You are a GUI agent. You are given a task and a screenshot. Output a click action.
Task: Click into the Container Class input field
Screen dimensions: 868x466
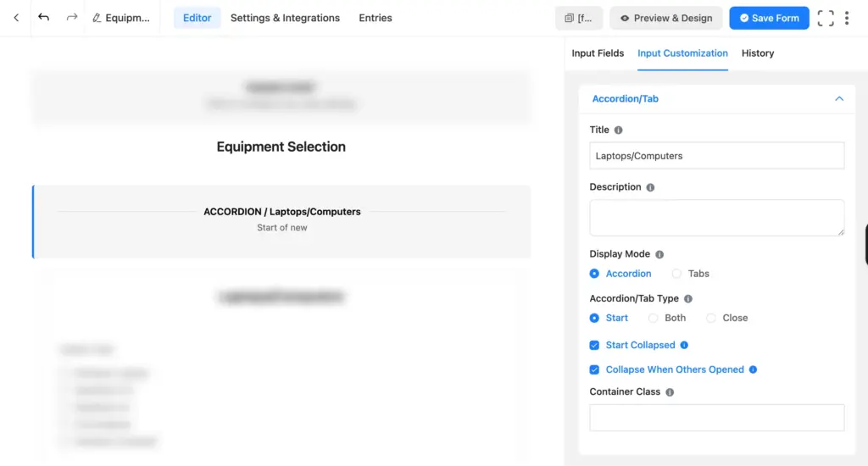point(716,418)
